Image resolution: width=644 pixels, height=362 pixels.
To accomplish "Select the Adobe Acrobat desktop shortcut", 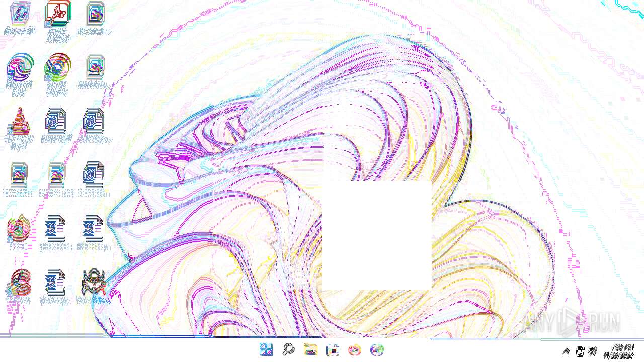I will (x=57, y=20).
